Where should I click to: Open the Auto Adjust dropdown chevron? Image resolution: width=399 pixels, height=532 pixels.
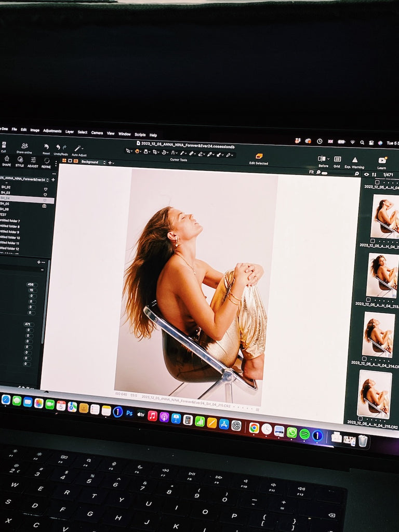[x=83, y=149]
